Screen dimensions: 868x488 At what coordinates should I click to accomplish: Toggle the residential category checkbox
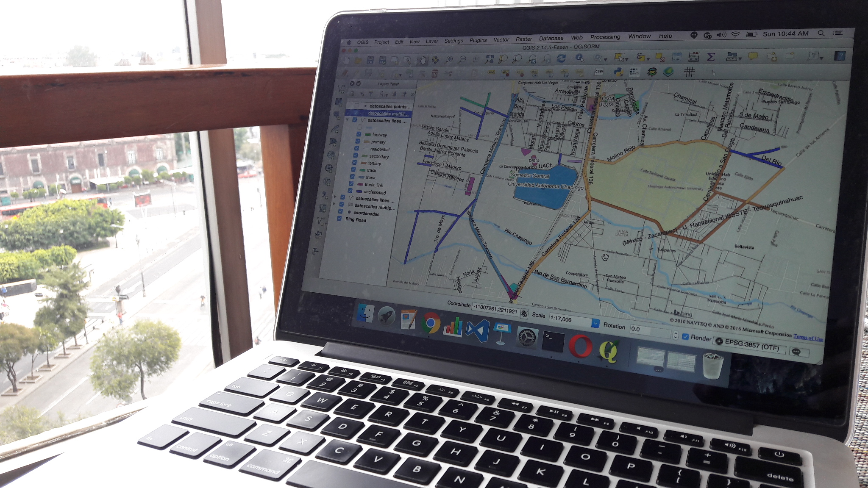(x=356, y=148)
